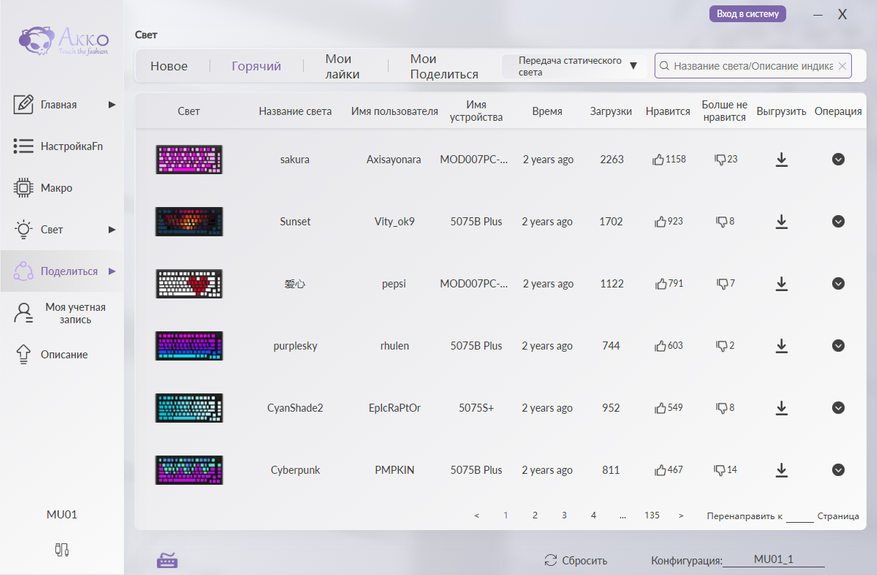Go to page 3
The width and height of the screenshot is (877, 575).
tap(564, 515)
